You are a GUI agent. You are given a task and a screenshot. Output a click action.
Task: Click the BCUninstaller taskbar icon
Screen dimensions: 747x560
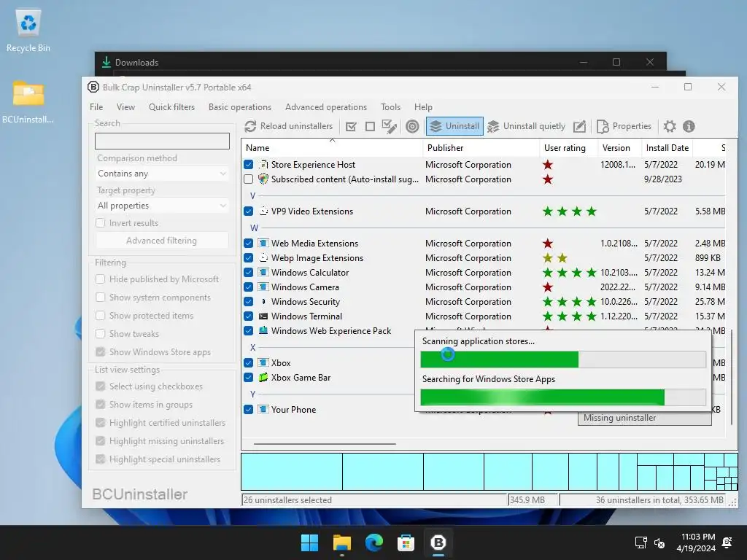438,542
